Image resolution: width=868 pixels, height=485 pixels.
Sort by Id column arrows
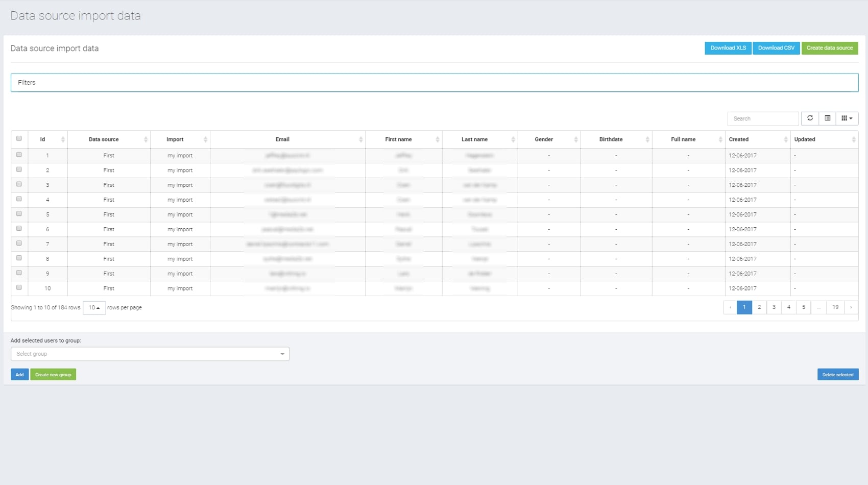[x=63, y=139]
